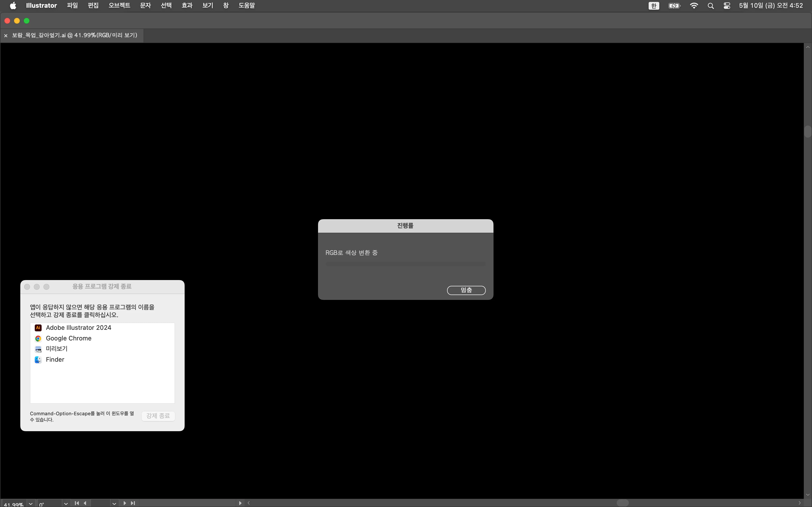The height and width of the screenshot is (507, 812).
Task: Click the first artboard navigation icon
Action: pos(77,503)
